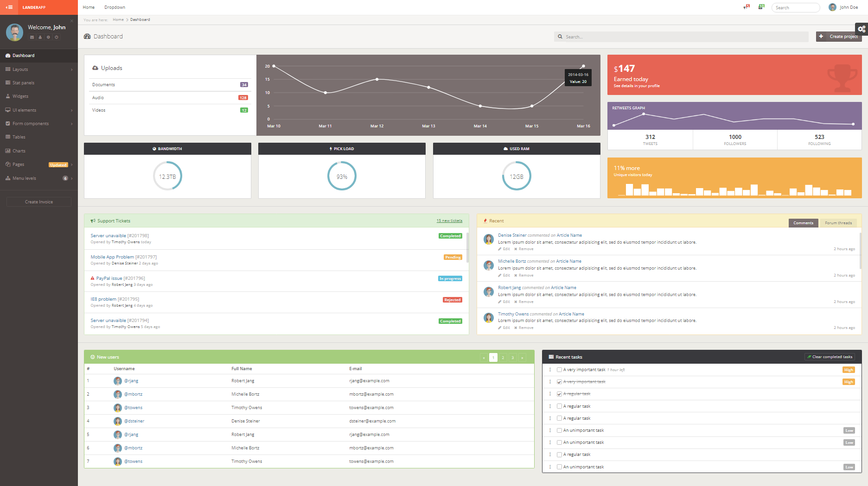Collapse the sidebar with the hamburger toggle icon
Viewport: 868px width, 486px height.
(9, 7)
